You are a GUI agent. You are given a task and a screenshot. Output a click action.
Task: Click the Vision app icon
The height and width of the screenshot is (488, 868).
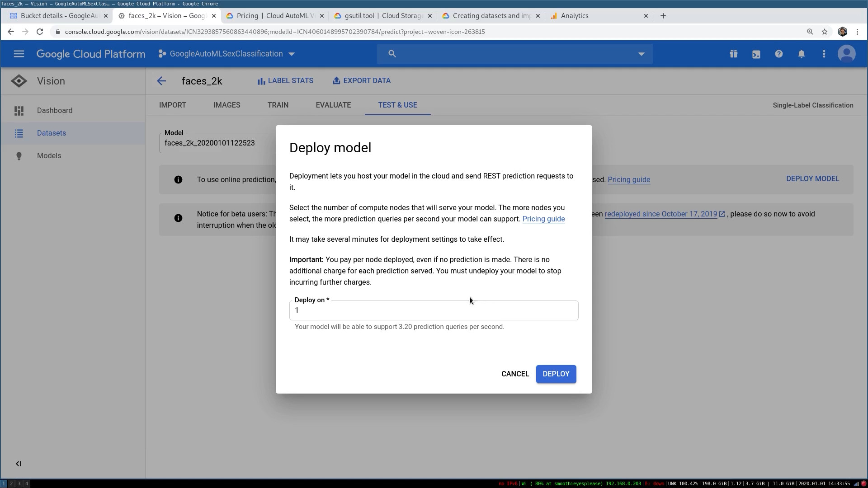click(19, 81)
